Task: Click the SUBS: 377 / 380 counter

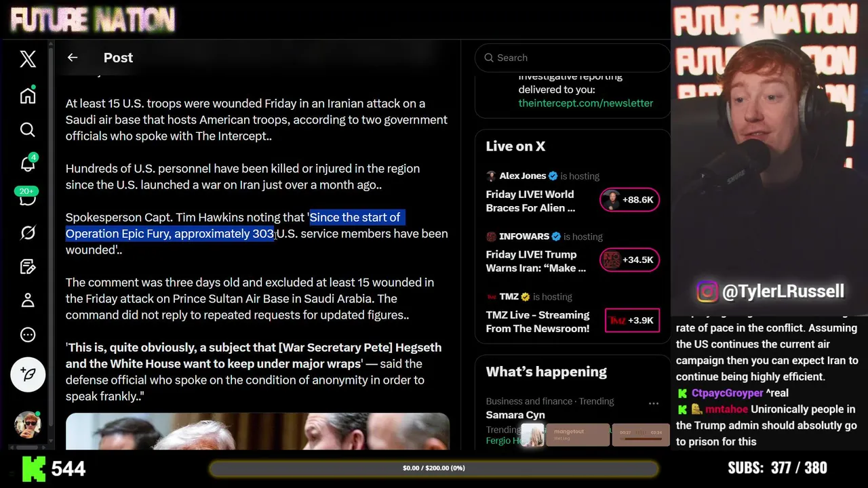Action: point(777,468)
